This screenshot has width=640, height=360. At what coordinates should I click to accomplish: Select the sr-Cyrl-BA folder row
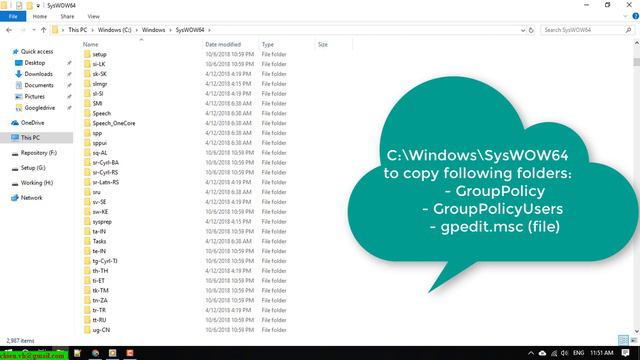click(186, 162)
